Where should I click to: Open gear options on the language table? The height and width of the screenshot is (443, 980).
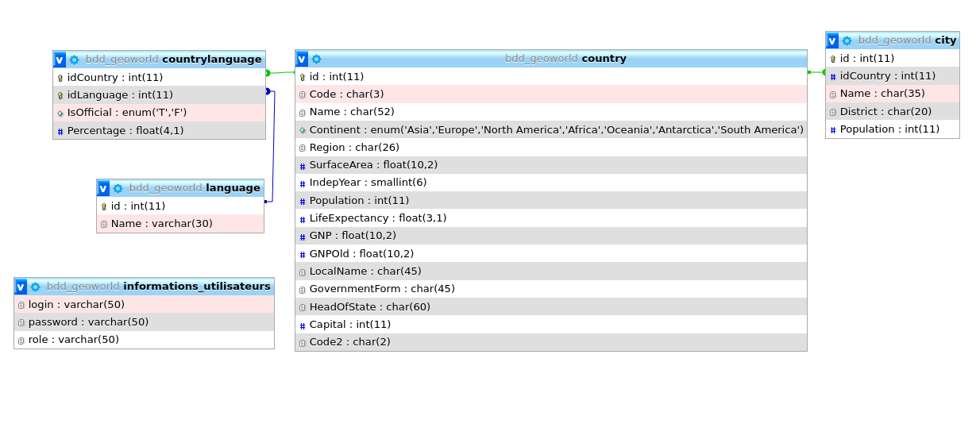tap(118, 188)
